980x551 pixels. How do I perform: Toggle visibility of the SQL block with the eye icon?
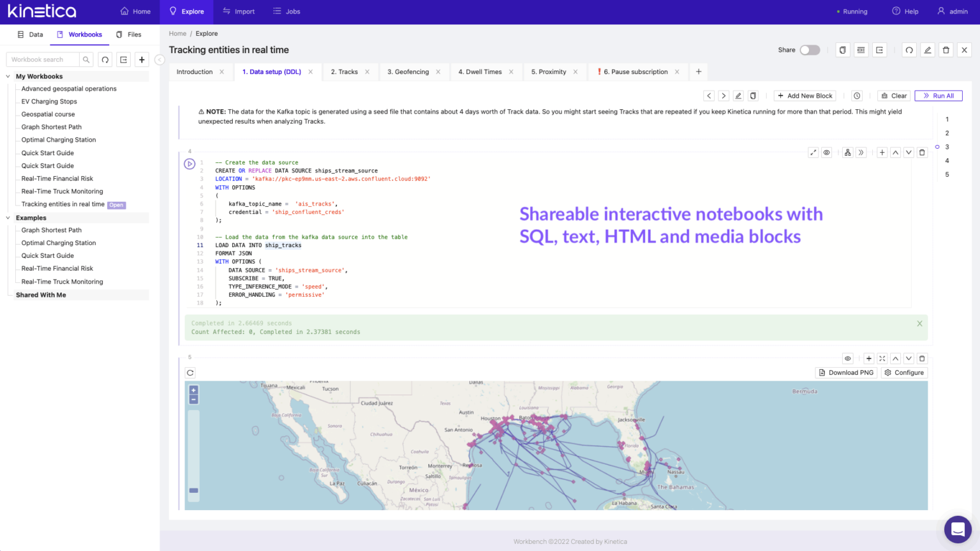click(x=826, y=152)
